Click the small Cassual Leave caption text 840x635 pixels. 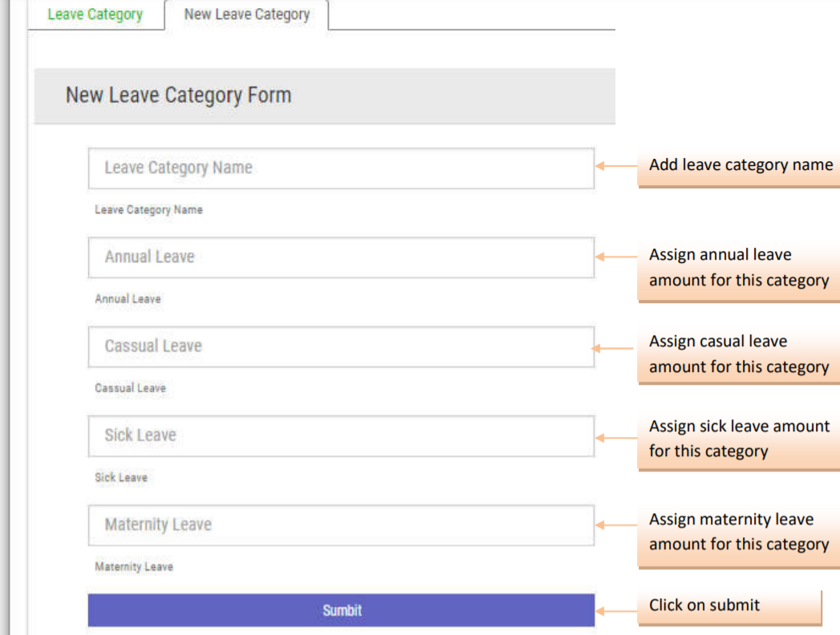(x=130, y=388)
